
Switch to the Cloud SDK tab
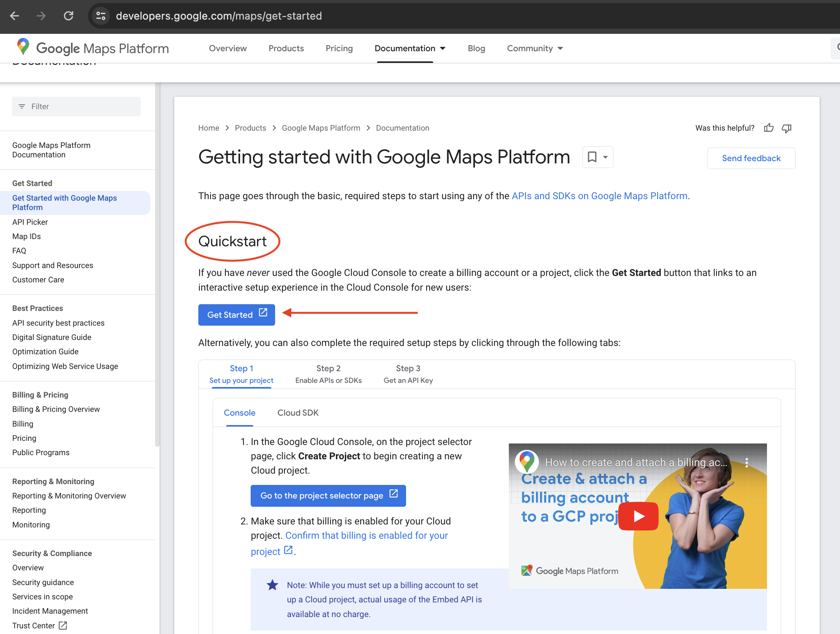pos(298,413)
